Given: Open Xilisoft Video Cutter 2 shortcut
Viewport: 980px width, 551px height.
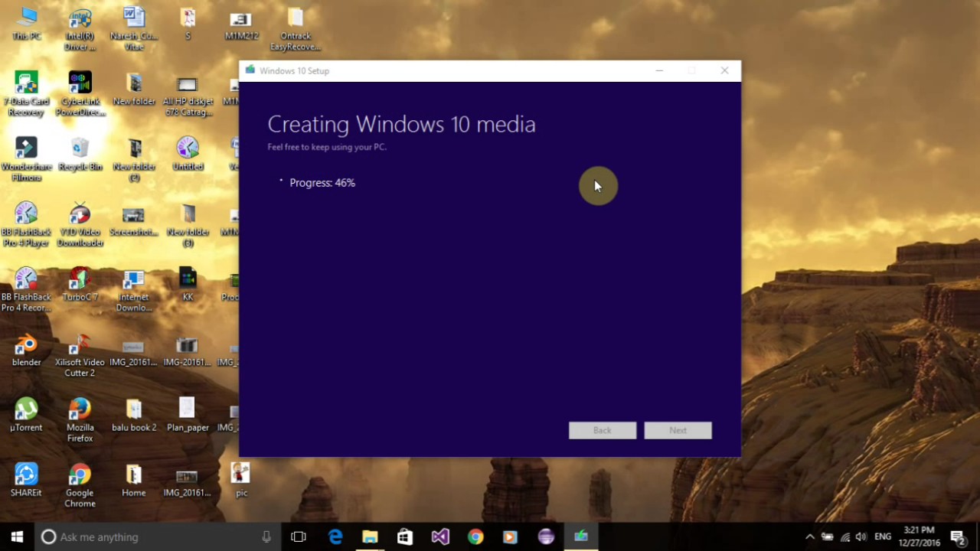Looking at the screenshot, I should click(80, 354).
